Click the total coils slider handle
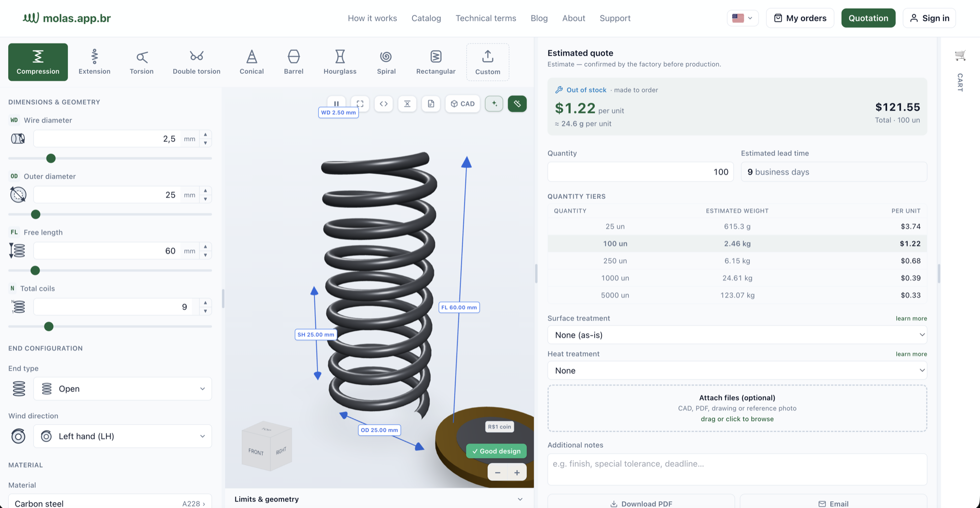The width and height of the screenshot is (980, 508). 48,327
